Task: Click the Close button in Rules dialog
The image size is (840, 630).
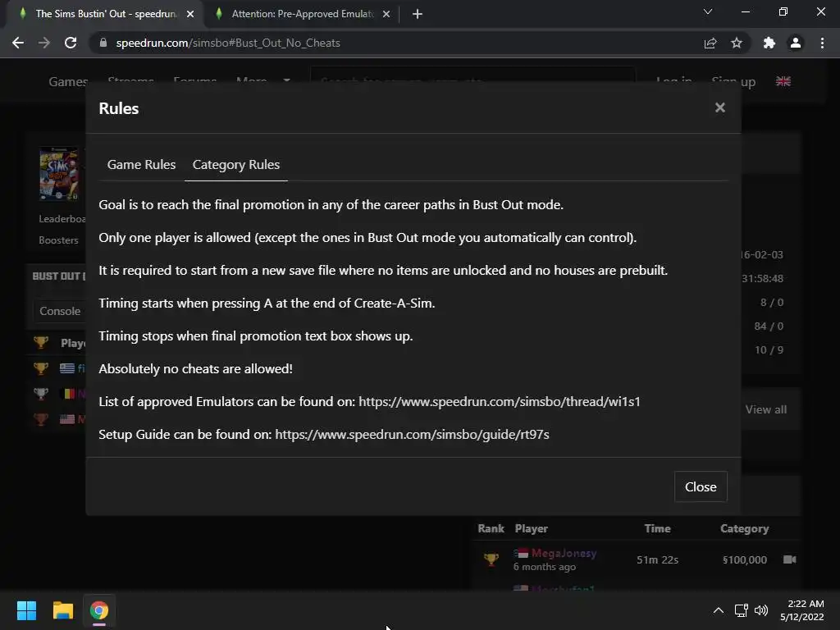Action: (701, 486)
